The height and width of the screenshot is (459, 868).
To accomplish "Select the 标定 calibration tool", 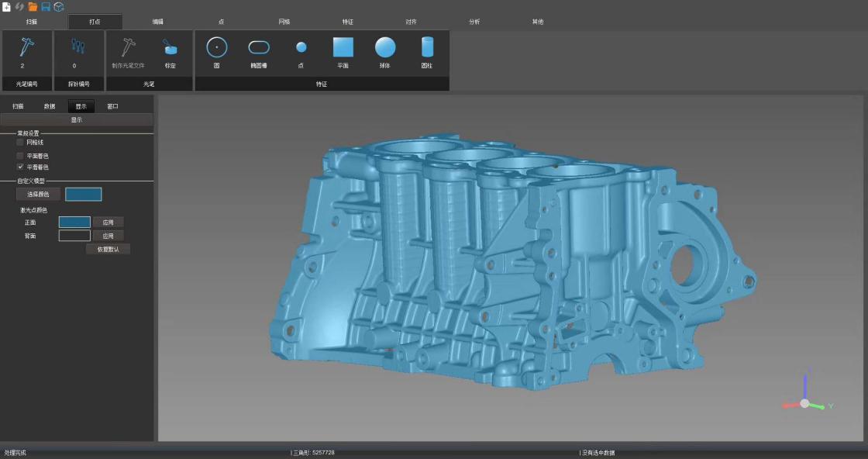I will pyautogui.click(x=170, y=52).
